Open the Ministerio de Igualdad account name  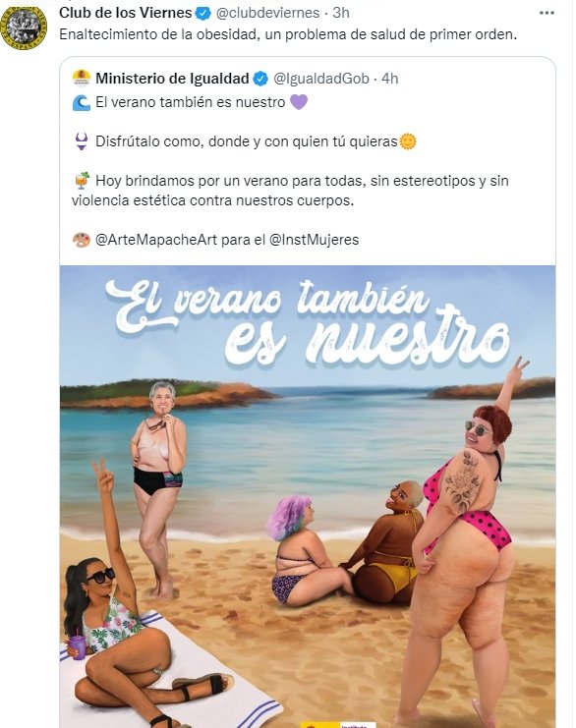click(172, 79)
